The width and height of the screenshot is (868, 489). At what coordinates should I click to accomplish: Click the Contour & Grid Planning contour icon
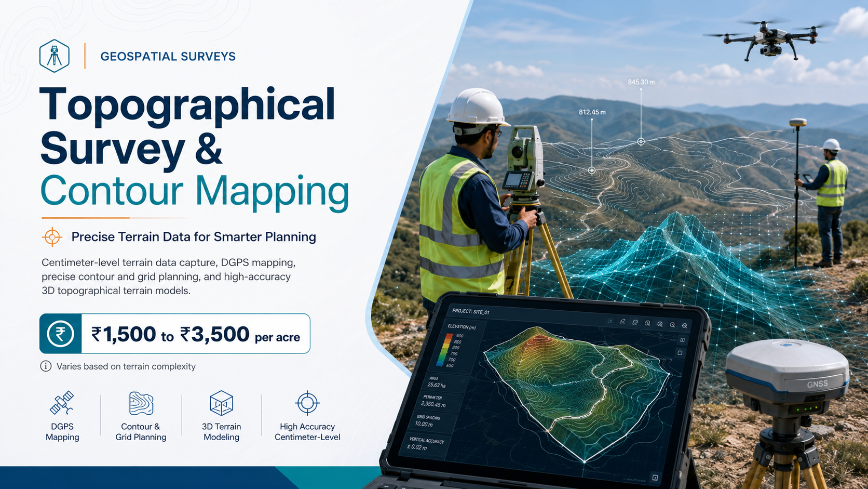click(141, 403)
